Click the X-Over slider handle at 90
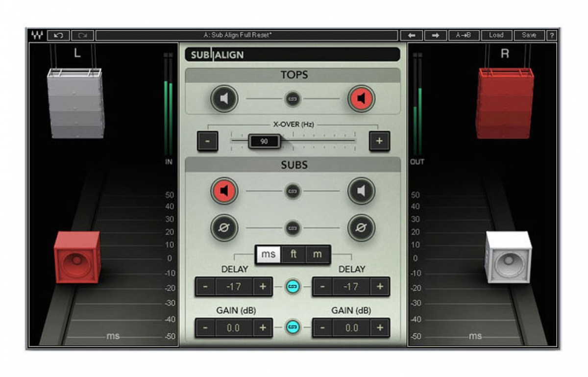The width and height of the screenshot is (588, 377). (264, 141)
